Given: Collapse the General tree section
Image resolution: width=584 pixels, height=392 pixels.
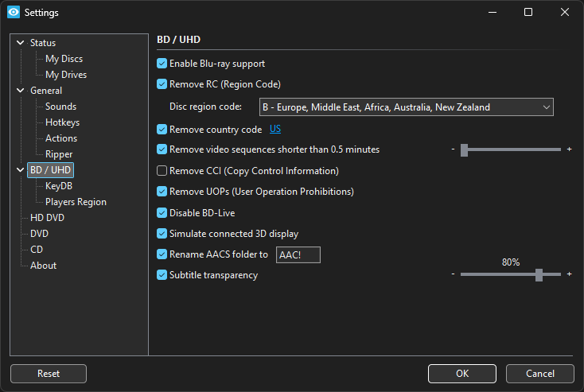Looking at the screenshot, I should tap(21, 91).
